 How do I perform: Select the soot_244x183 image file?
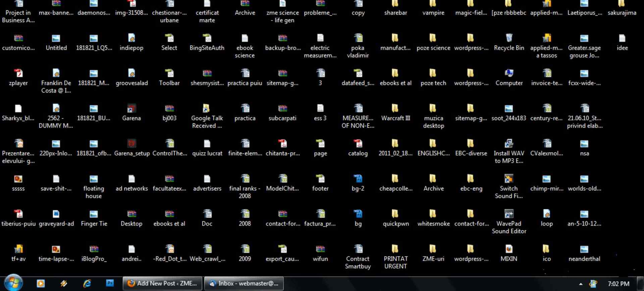(x=509, y=113)
